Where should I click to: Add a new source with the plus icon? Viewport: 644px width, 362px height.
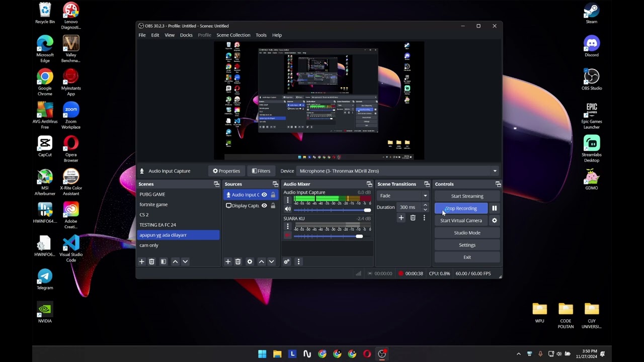pos(228,261)
